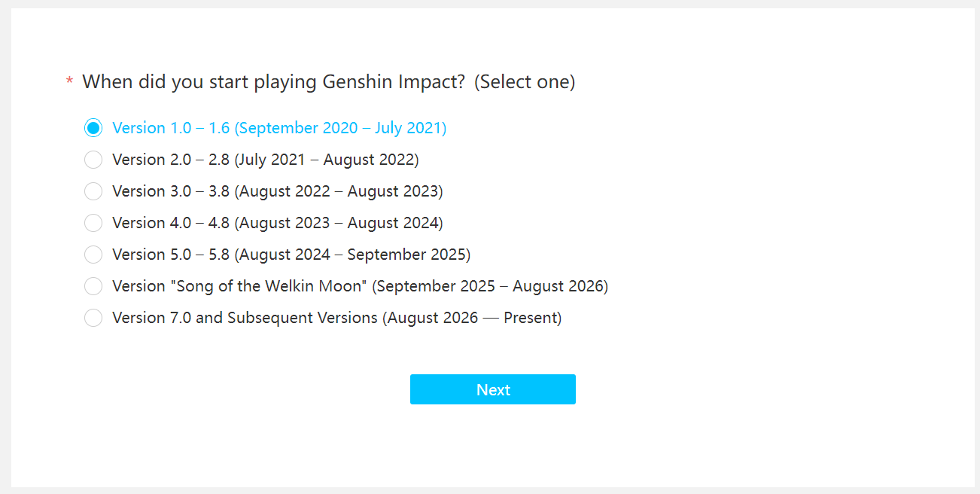Tick the Version 5.0 – 5.8 radio circle
This screenshot has height=494, width=980.
(93, 255)
